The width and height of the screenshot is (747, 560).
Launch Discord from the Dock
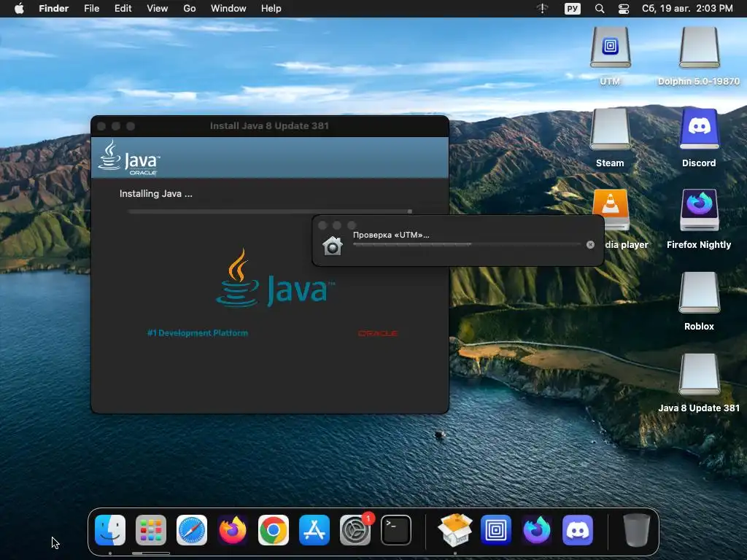(578, 530)
